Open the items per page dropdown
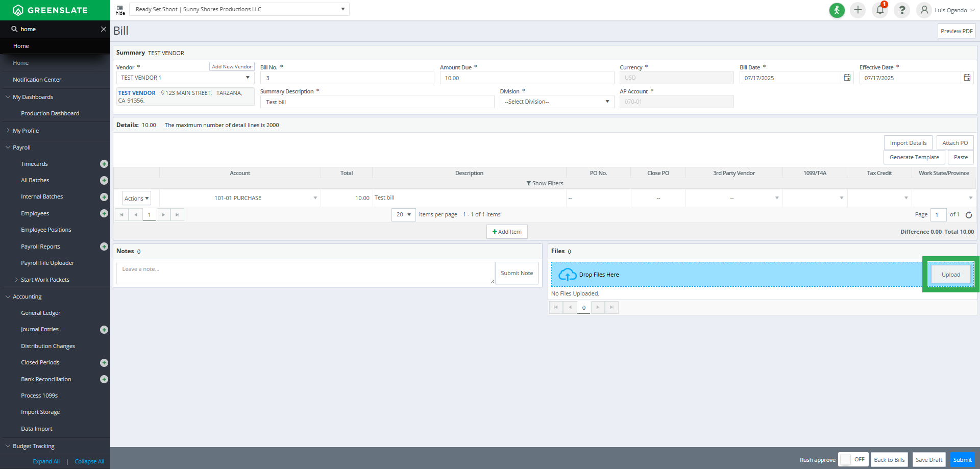This screenshot has width=980, height=469. click(x=403, y=215)
